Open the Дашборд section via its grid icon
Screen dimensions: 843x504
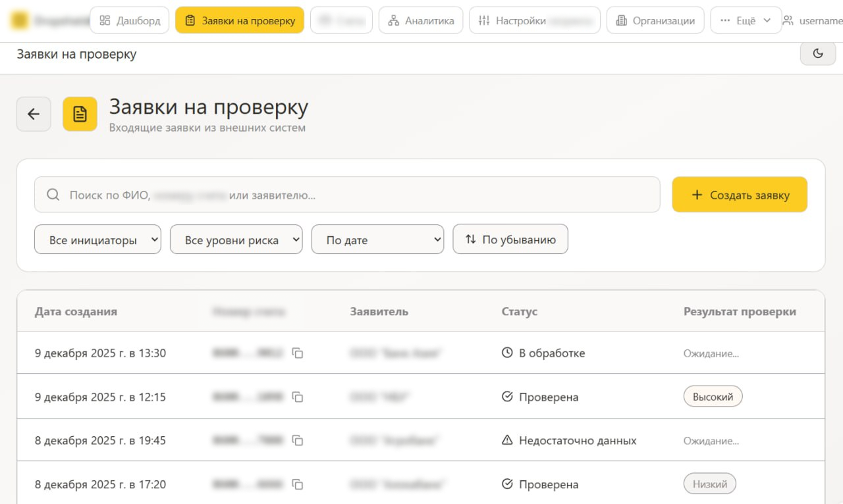coord(105,20)
